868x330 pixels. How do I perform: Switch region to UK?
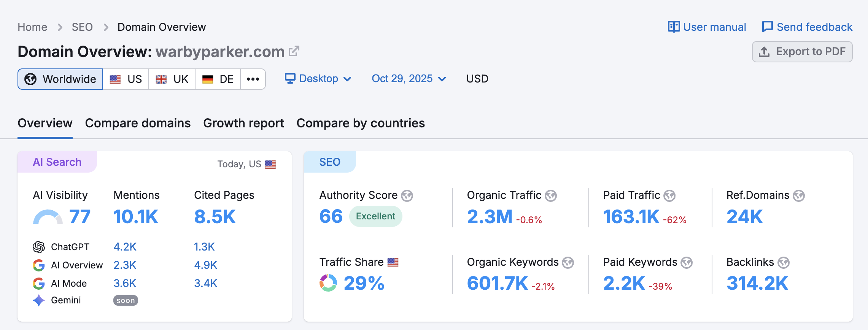pyautogui.click(x=172, y=79)
